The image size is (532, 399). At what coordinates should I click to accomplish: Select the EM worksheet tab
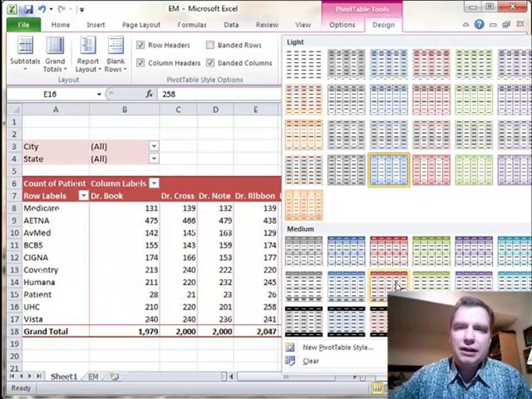point(93,376)
